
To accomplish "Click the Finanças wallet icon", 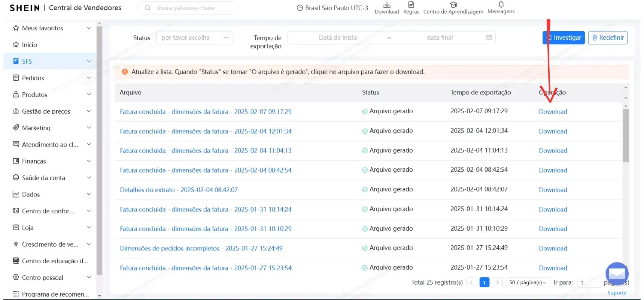I will point(16,161).
